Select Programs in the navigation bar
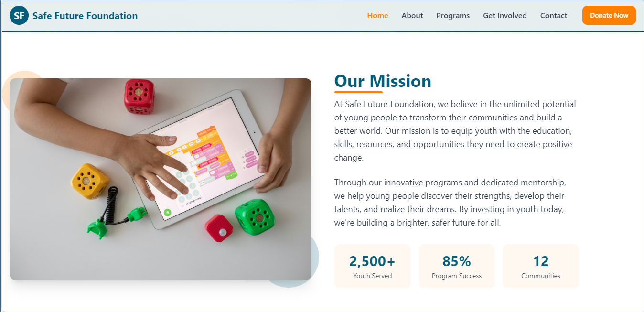The height and width of the screenshot is (312, 644). [453, 16]
